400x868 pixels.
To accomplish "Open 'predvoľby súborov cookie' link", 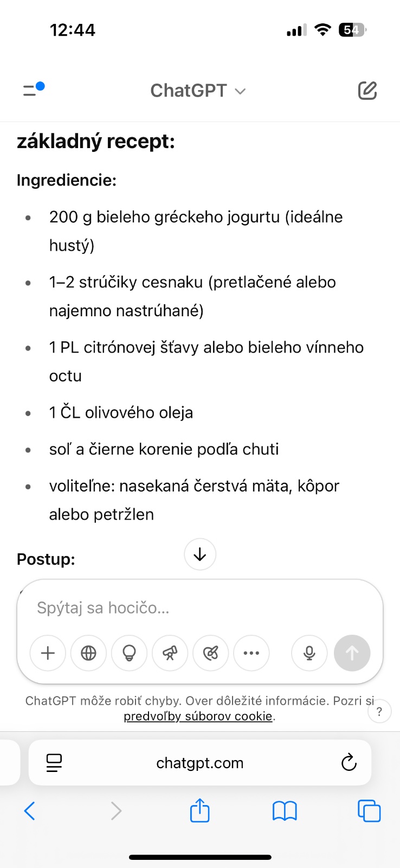I will (x=198, y=716).
